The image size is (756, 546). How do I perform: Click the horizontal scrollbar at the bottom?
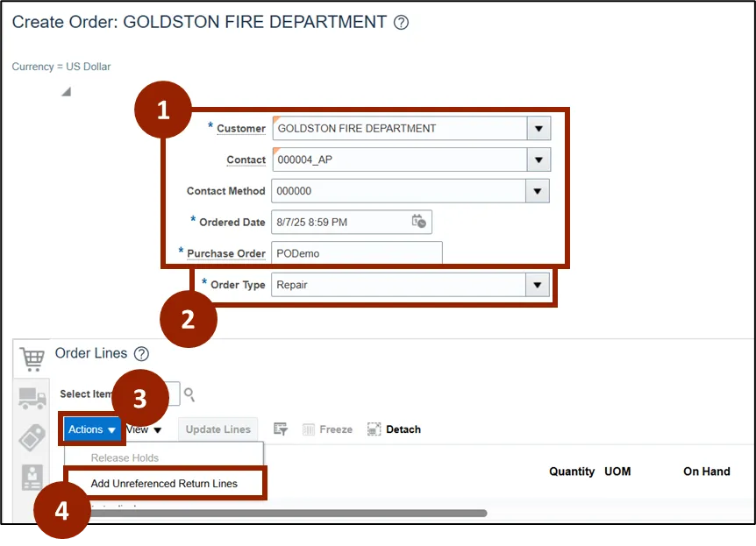pyautogui.click(x=287, y=514)
